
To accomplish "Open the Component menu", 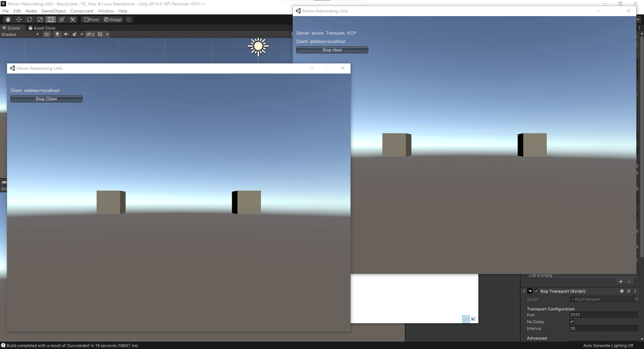I will [x=82, y=11].
